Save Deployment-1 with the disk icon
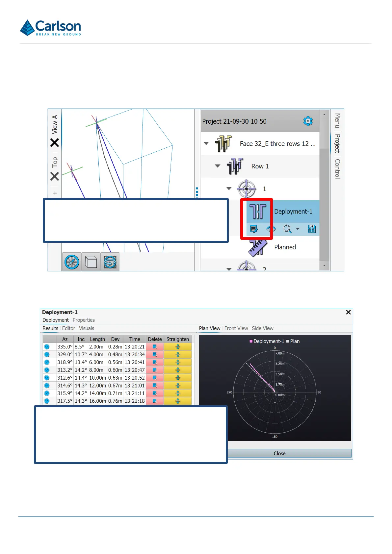Viewport: 392px width, 554px height. tap(312, 229)
